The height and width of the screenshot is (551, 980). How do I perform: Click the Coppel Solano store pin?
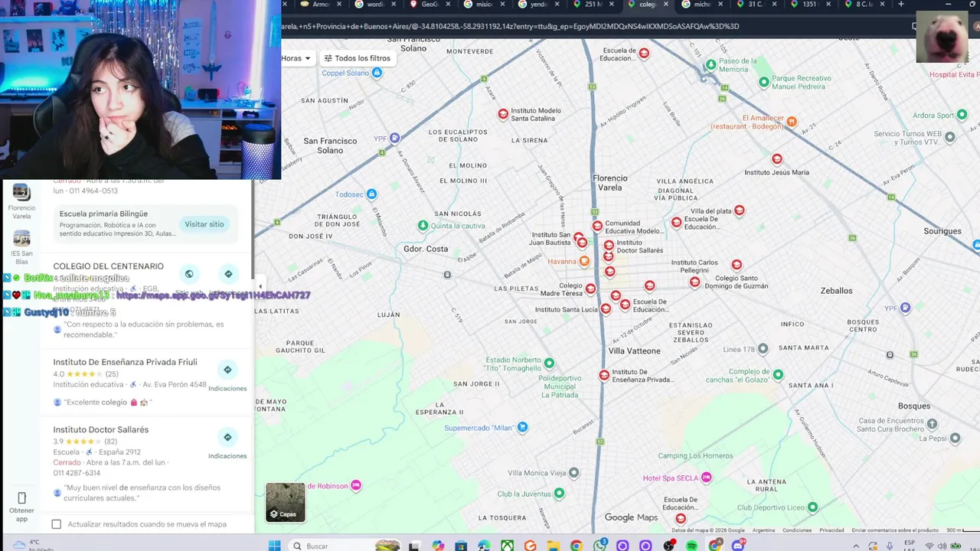tap(376, 73)
